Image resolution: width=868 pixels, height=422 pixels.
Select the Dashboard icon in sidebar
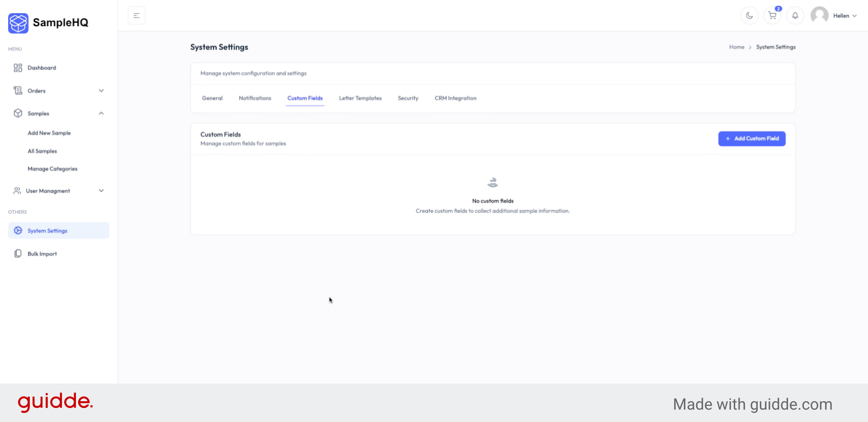click(18, 67)
